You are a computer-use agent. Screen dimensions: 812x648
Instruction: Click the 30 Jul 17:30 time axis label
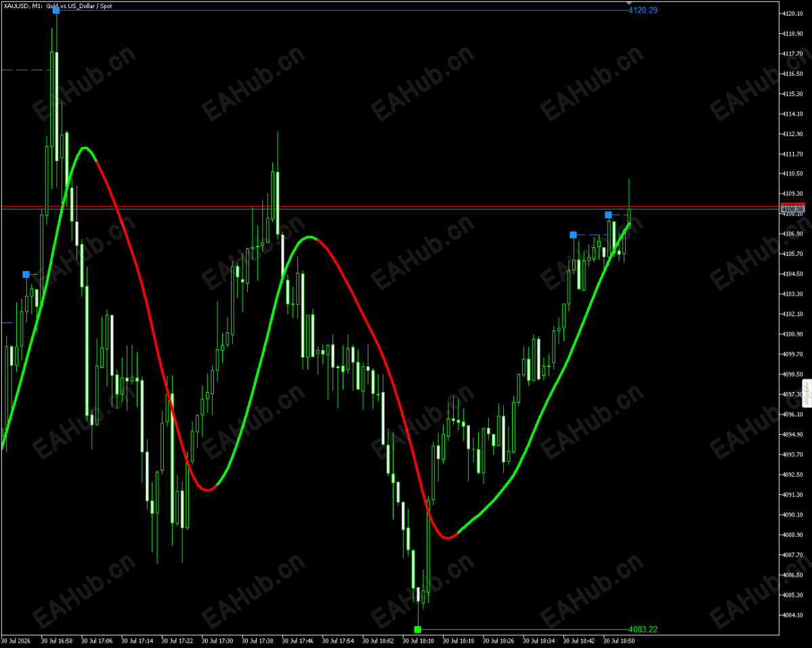217,641
